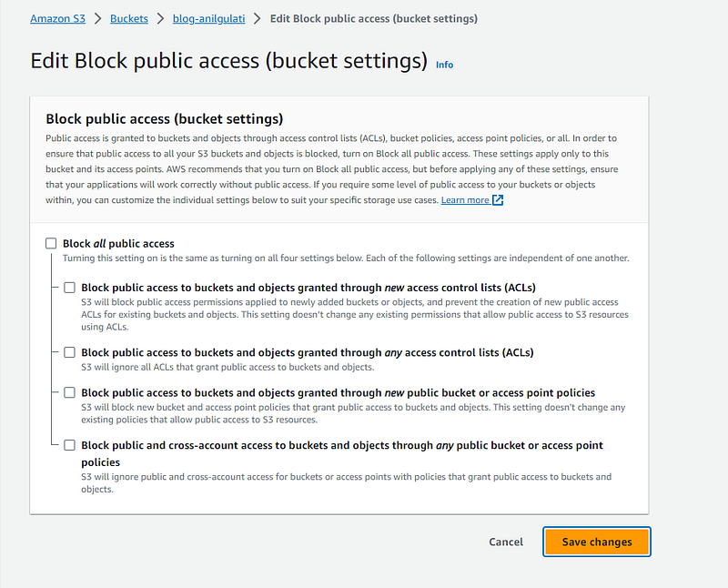Enable the Block all public access checkbox
This screenshot has height=588, width=728.
[x=51, y=244]
